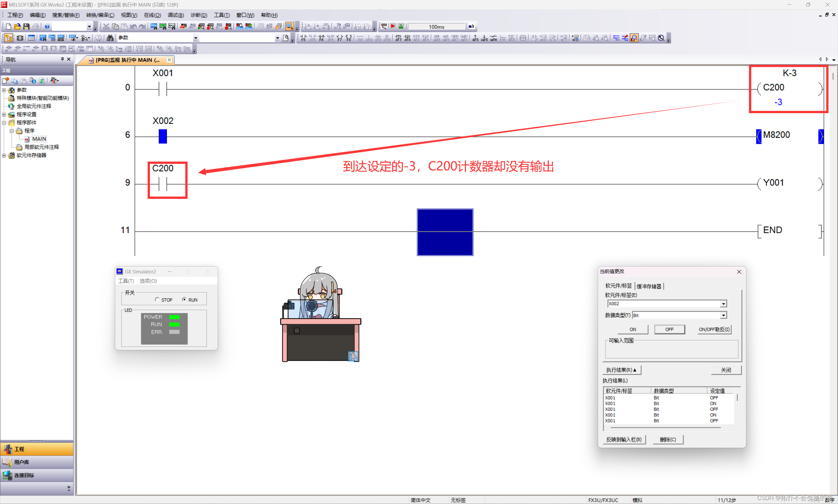Expand the 软元件存储器 tree node

(x=4, y=156)
